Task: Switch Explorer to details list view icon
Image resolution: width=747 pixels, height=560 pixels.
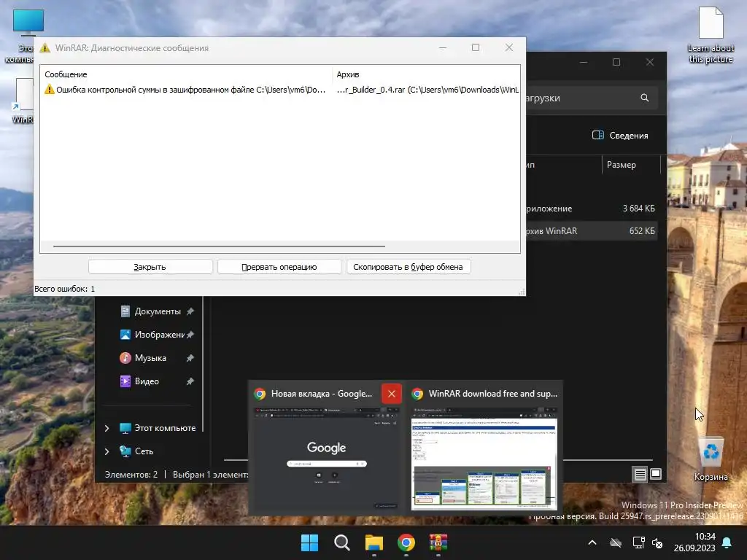Action: 640,474
